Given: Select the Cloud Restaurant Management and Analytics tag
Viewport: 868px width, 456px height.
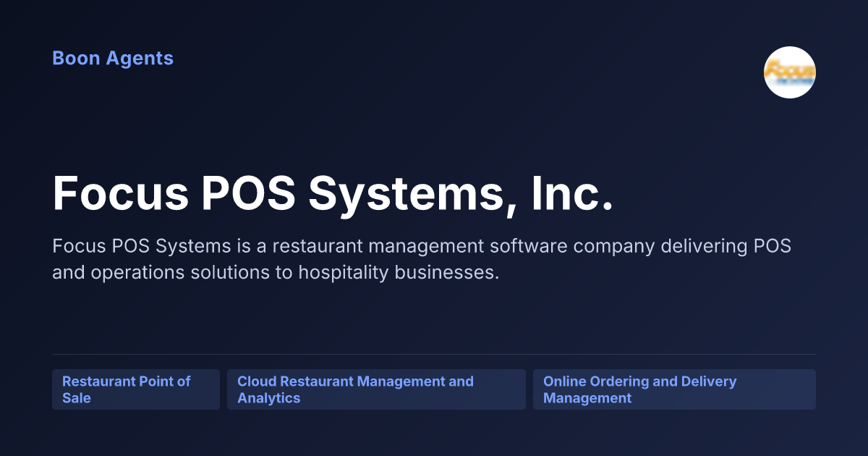Looking at the screenshot, I should click(376, 389).
